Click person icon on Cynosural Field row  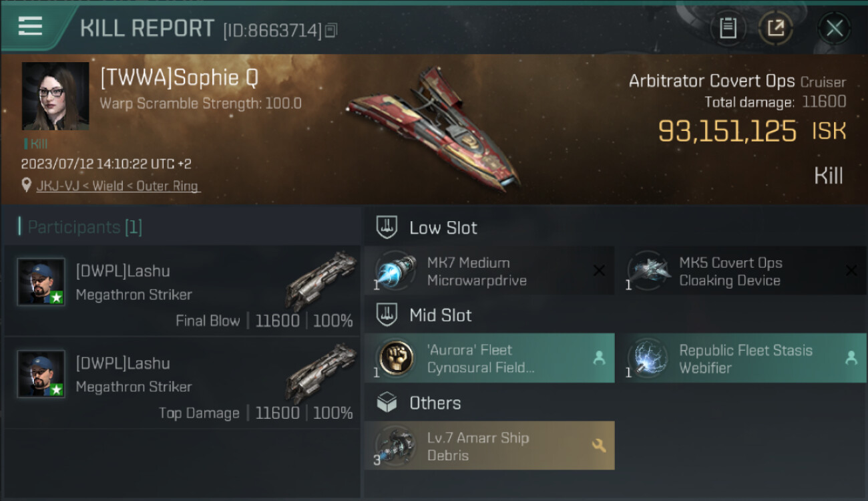coord(599,358)
